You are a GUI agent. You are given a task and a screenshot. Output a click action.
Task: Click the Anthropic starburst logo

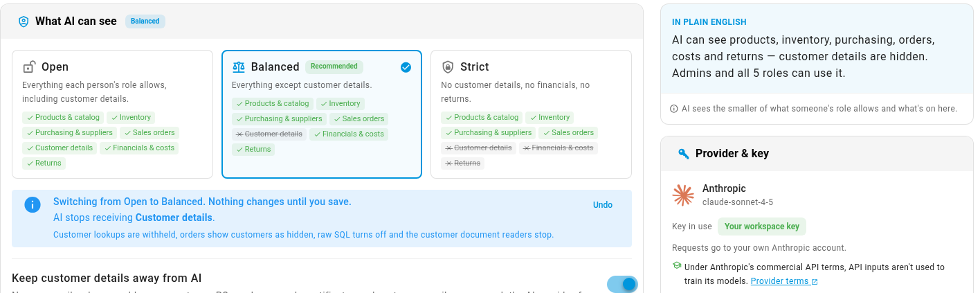(x=683, y=195)
